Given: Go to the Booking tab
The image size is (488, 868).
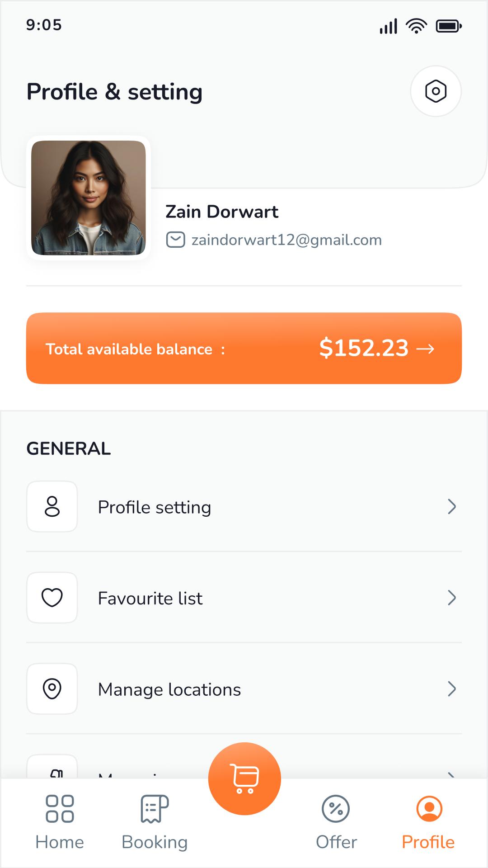Looking at the screenshot, I should pyautogui.click(x=155, y=823).
